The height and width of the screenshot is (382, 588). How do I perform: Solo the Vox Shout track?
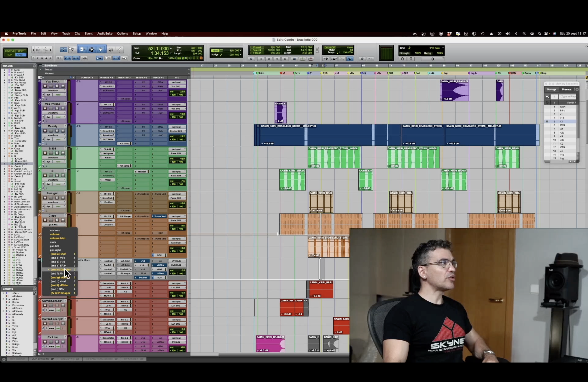coord(57,86)
